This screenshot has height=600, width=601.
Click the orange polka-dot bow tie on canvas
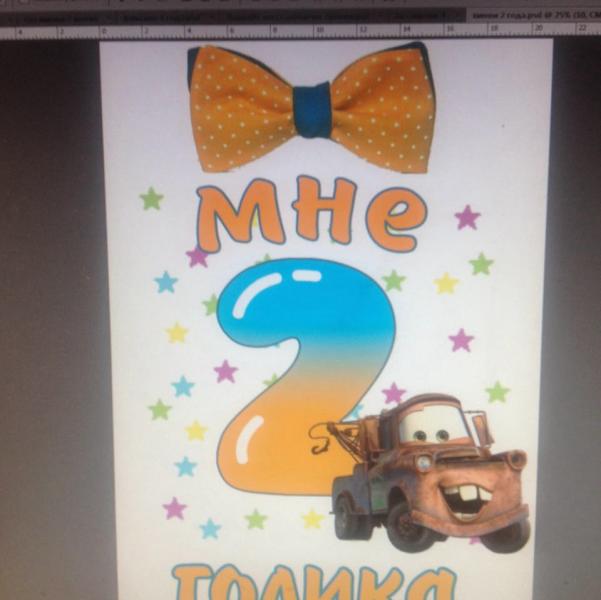pos(312,108)
